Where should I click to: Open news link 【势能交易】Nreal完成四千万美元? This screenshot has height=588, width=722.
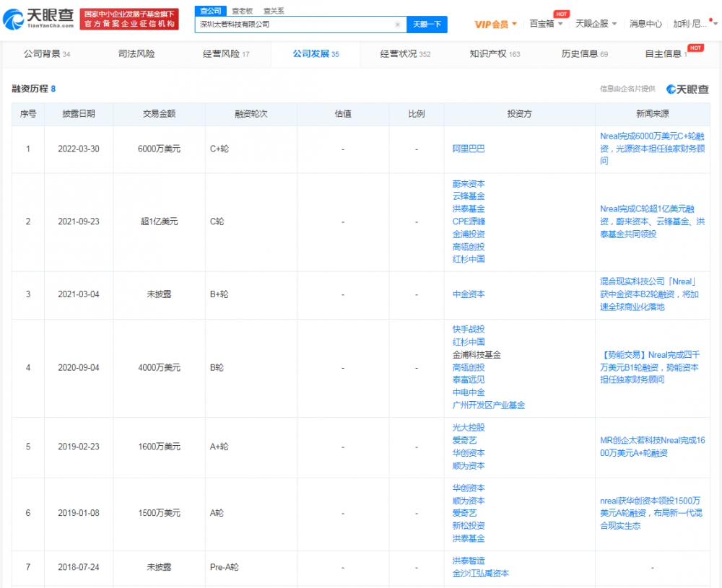point(650,367)
